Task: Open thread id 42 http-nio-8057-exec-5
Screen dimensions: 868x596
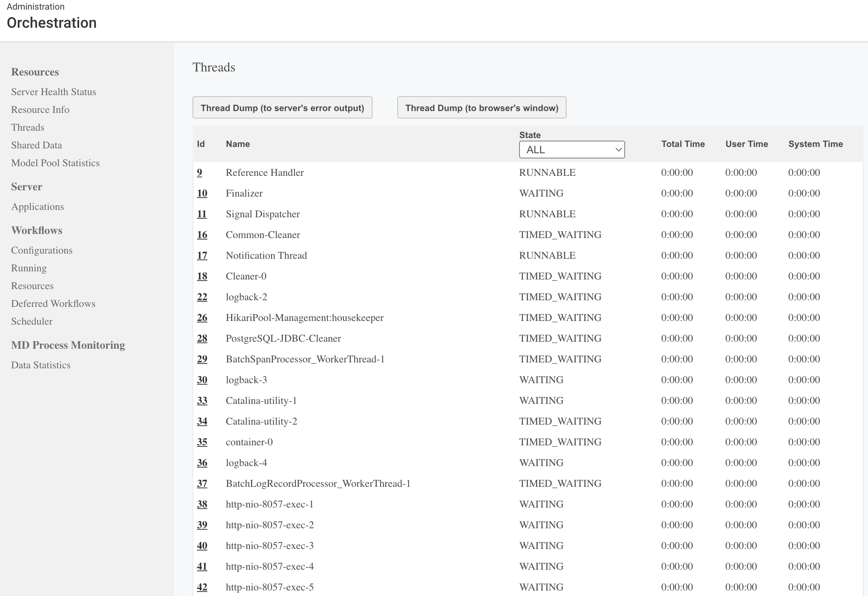Action: (x=202, y=587)
